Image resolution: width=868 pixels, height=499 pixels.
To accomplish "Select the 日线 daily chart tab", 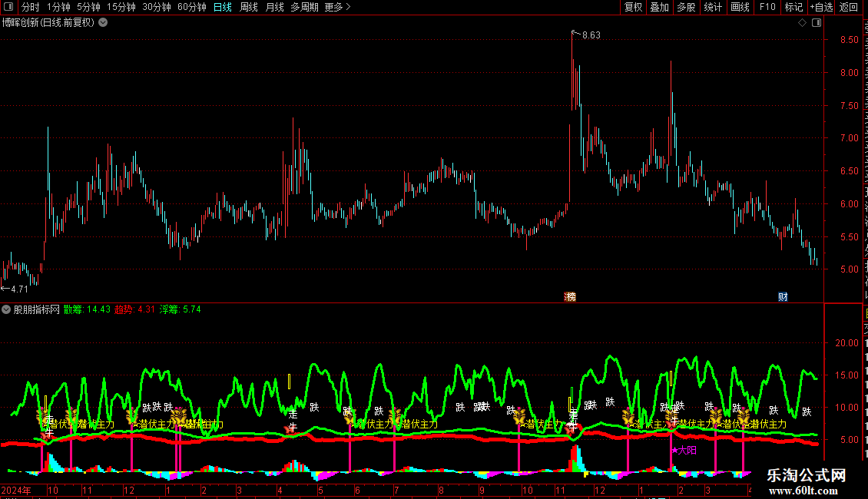I will (x=223, y=7).
